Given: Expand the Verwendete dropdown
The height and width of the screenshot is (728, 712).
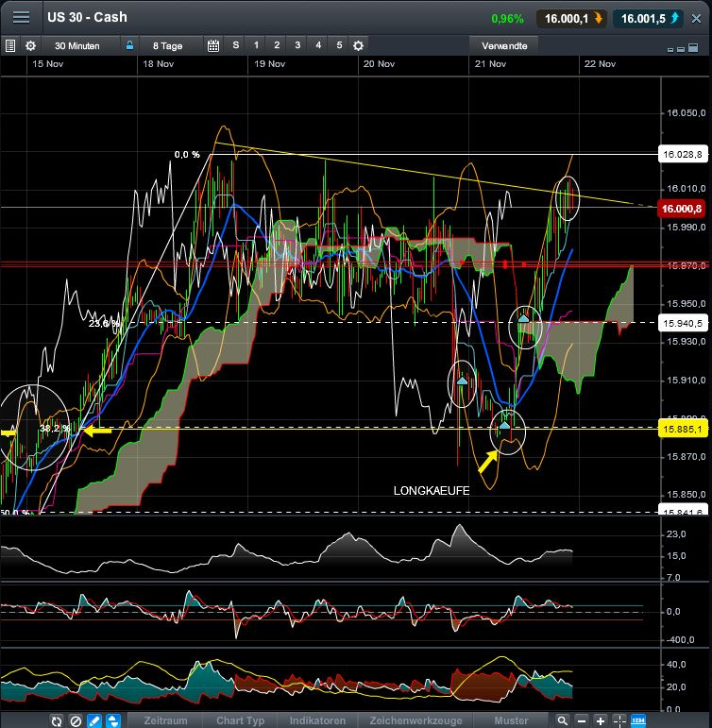Looking at the screenshot, I should [504, 45].
